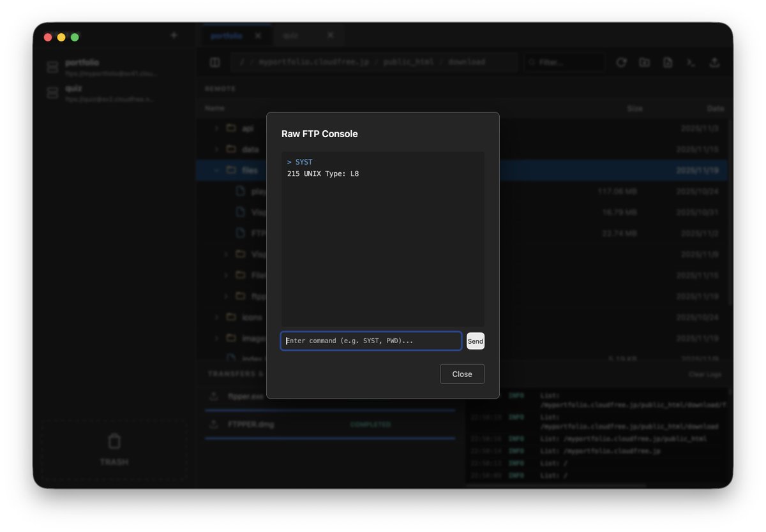Click the Raw FTP Console title
This screenshot has width=766, height=532.
click(320, 134)
